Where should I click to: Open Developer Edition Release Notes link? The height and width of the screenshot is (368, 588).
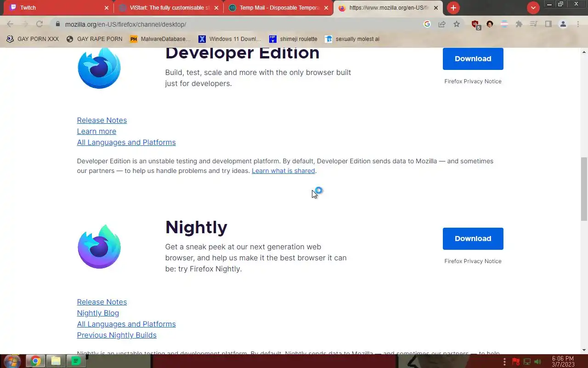pyautogui.click(x=102, y=120)
